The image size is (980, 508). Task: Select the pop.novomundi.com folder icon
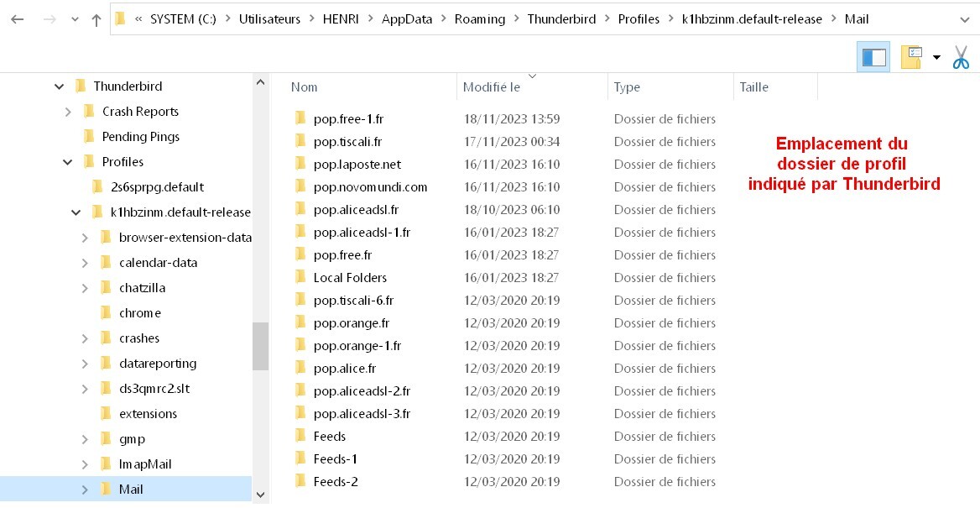[300, 186]
